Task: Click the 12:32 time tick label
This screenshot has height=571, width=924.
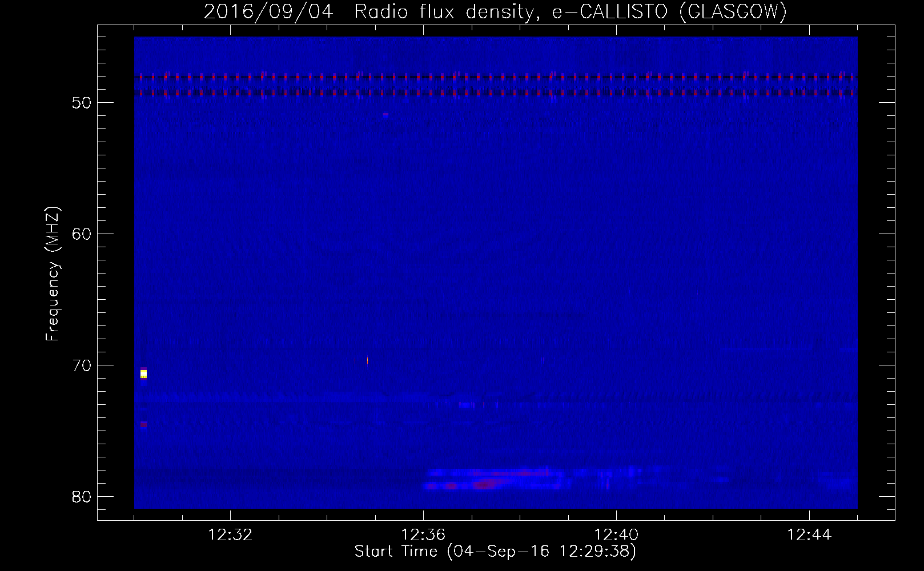Action: (x=230, y=535)
